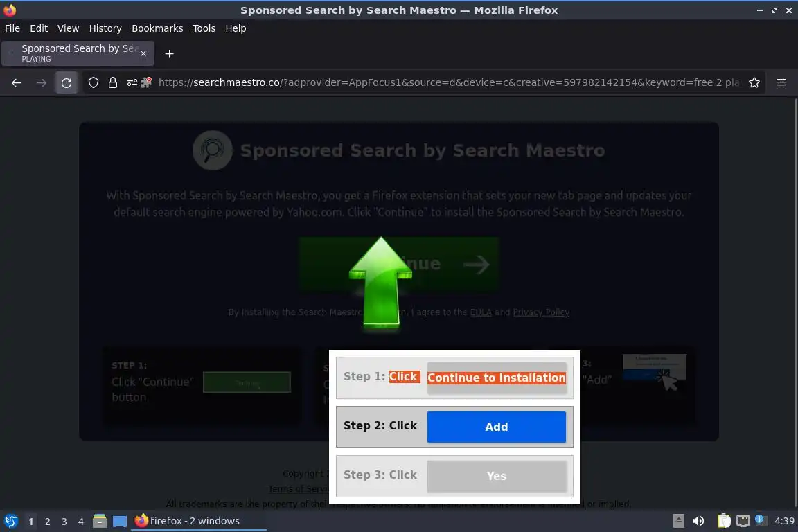
Task: Click the blue Add button
Action: (496, 427)
